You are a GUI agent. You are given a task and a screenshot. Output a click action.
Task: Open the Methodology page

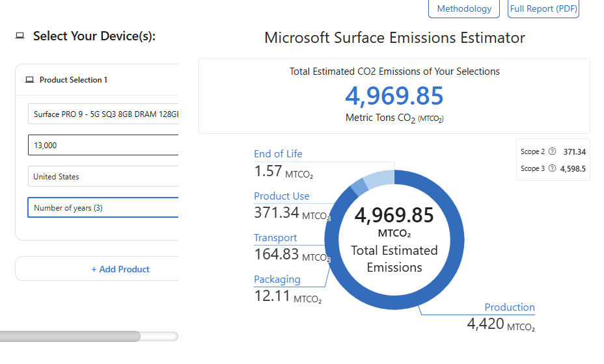pos(464,9)
